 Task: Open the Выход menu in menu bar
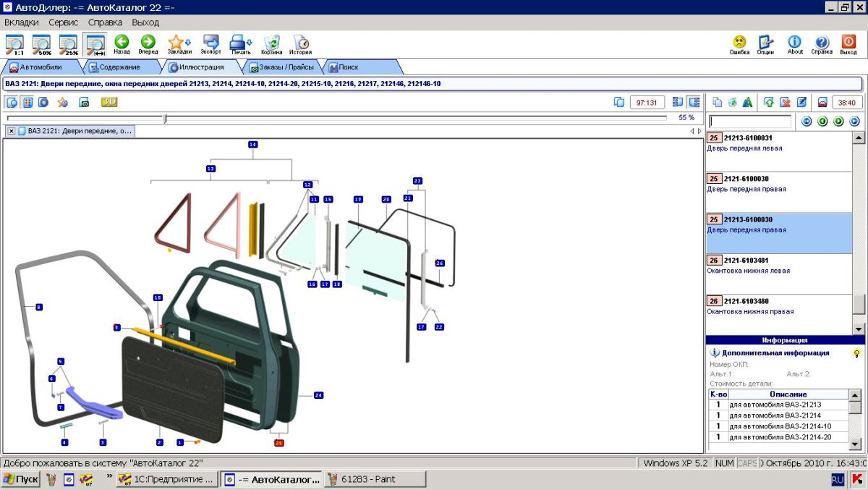(x=145, y=22)
